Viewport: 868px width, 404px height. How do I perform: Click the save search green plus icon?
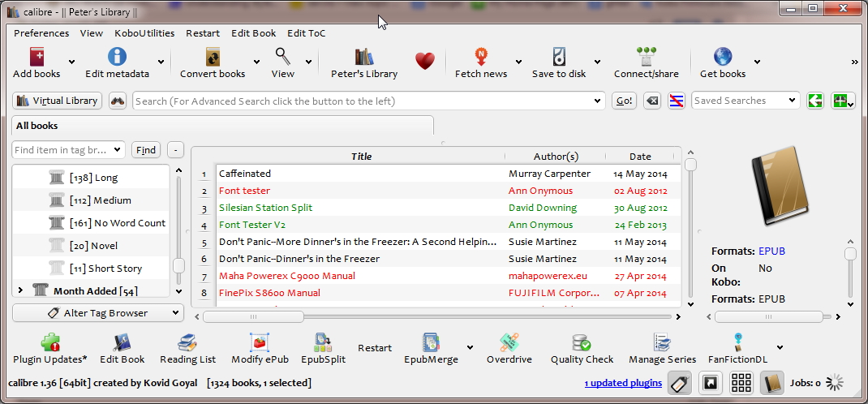pos(843,101)
